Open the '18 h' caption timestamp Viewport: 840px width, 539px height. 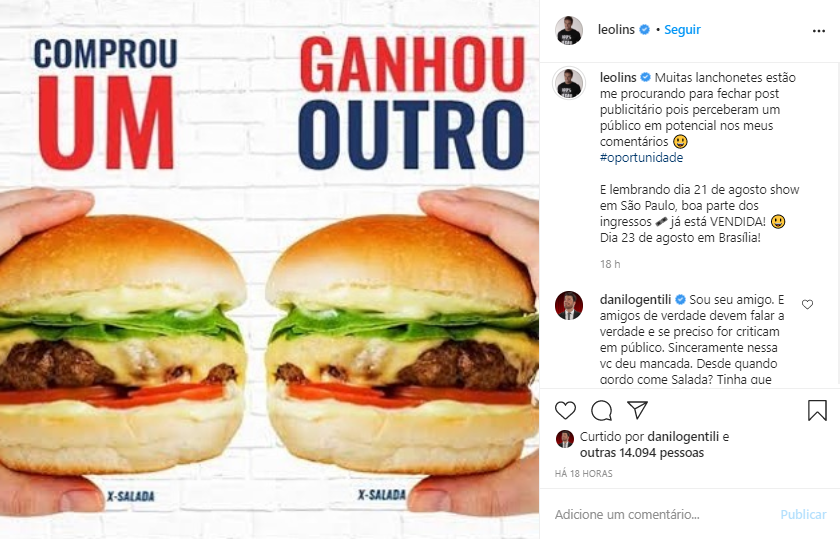610,264
